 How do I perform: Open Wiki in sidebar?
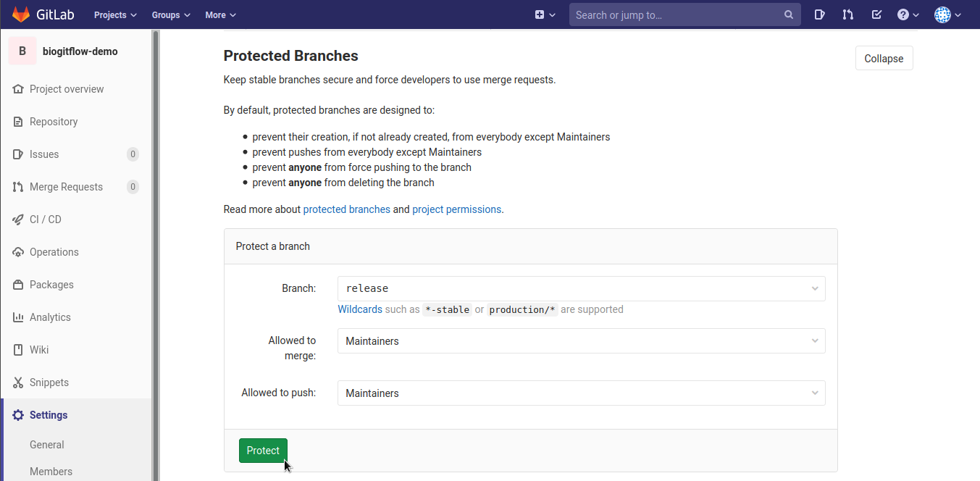(39, 350)
